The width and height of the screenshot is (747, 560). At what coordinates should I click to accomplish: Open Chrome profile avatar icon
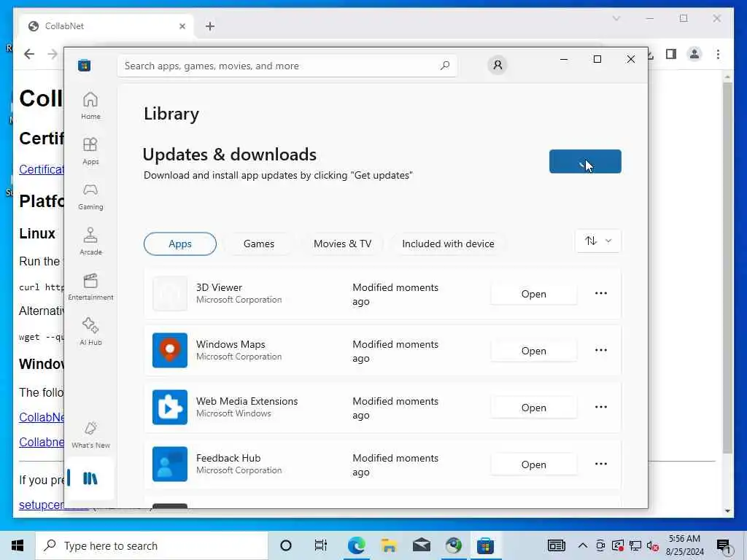[694, 54]
